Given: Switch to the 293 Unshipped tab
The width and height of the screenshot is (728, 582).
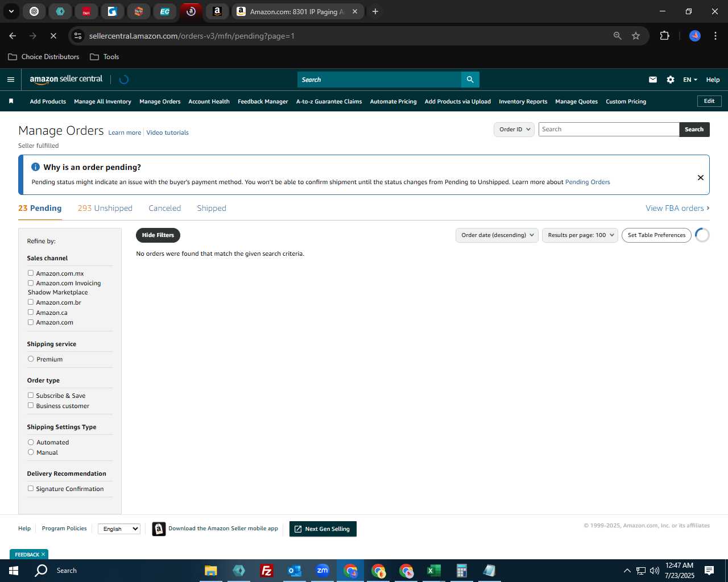Looking at the screenshot, I should 105,208.
